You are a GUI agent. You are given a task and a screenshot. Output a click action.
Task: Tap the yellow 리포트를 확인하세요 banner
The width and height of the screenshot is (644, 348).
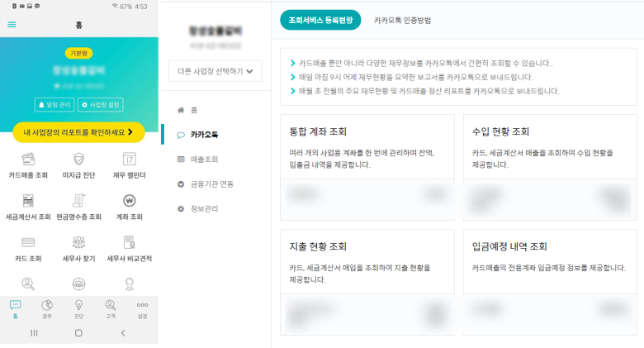(x=78, y=132)
